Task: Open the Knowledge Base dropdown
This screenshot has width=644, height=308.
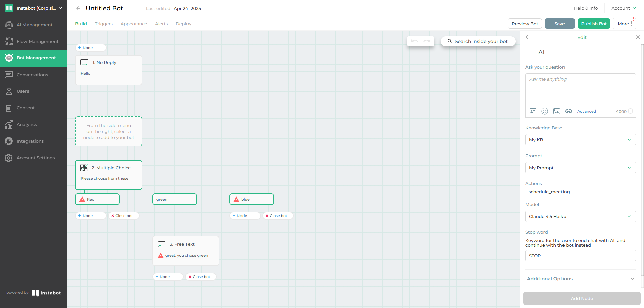Action: pos(580,140)
